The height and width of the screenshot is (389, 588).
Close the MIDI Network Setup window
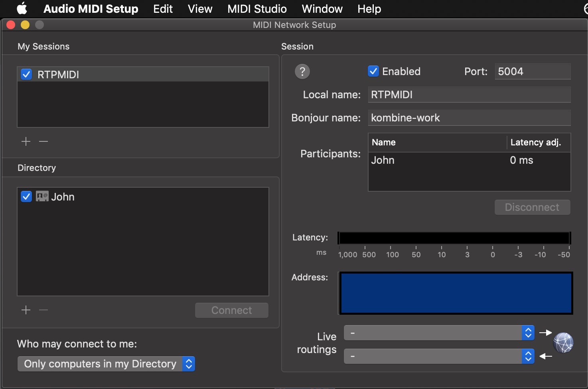(11, 25)
